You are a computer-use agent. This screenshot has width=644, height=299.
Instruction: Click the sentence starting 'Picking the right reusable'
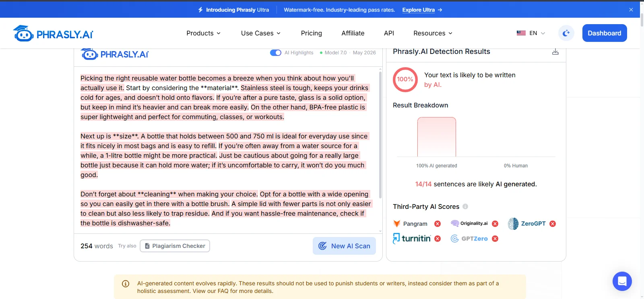[217, 83]
